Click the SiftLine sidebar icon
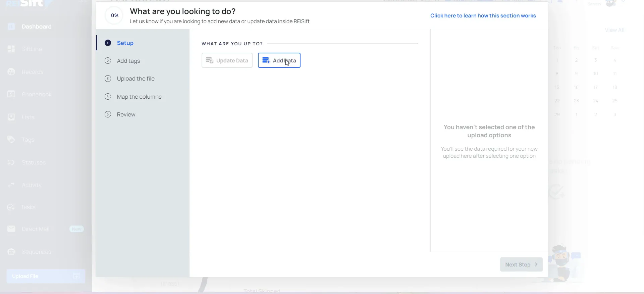The height and width of the screenshot is (294, 644). tap(11, 49)
